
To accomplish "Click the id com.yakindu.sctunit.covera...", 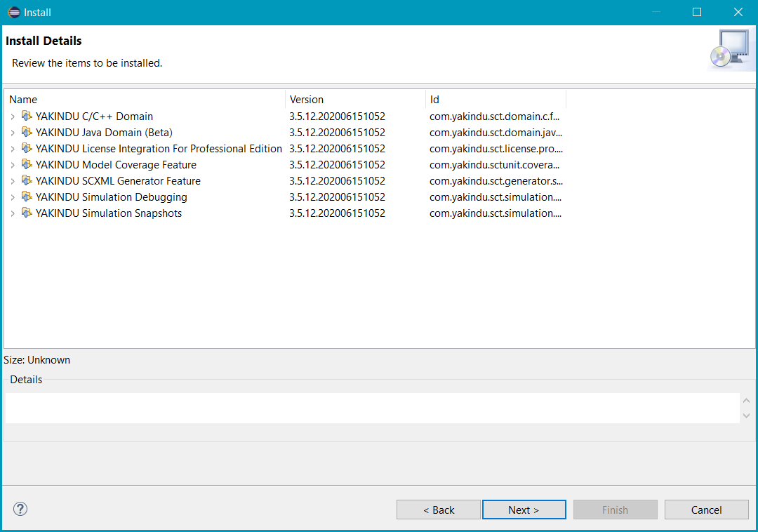I will pos(495,165).
